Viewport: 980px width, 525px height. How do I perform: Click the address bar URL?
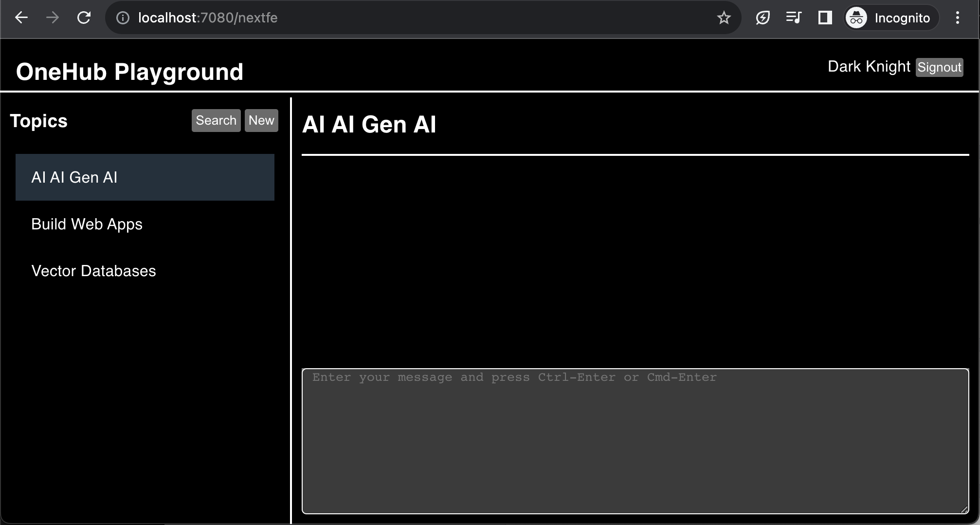click(x=208, y=18)
